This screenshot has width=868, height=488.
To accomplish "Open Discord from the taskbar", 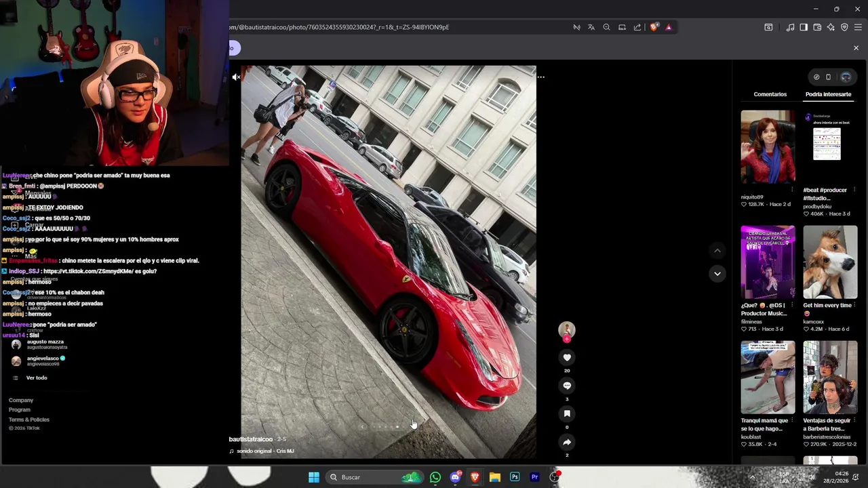I will [x=455, y=477].
